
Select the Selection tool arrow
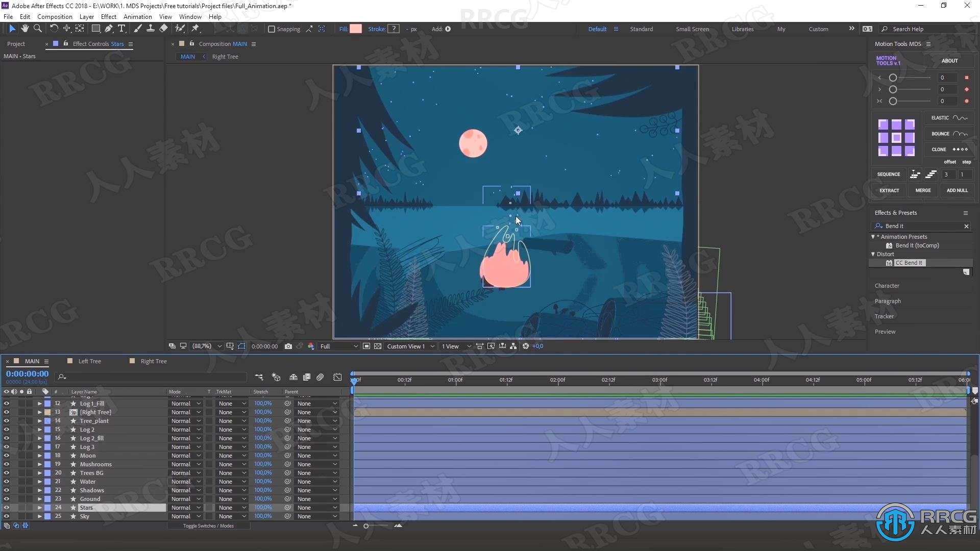click(12, 29)
